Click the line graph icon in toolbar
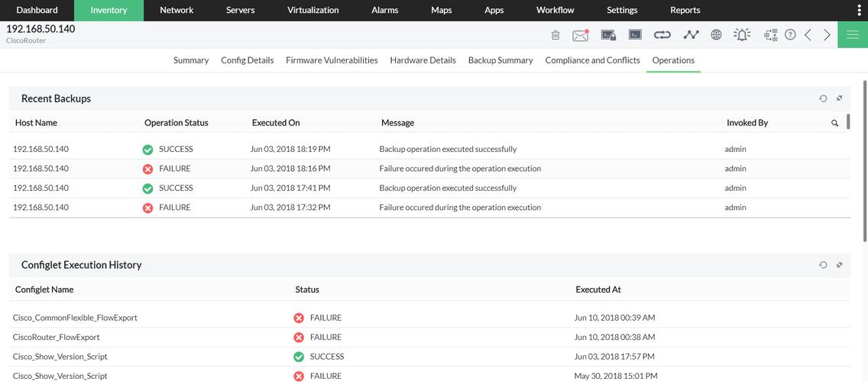The width and height of the screenshot is (868, 382). [x=691, y=35]
